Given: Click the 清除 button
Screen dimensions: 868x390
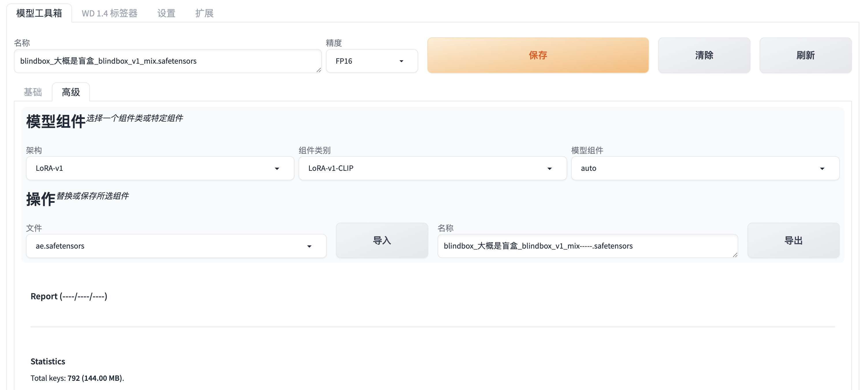Looking at the screenshot, I should coord(704,55).
